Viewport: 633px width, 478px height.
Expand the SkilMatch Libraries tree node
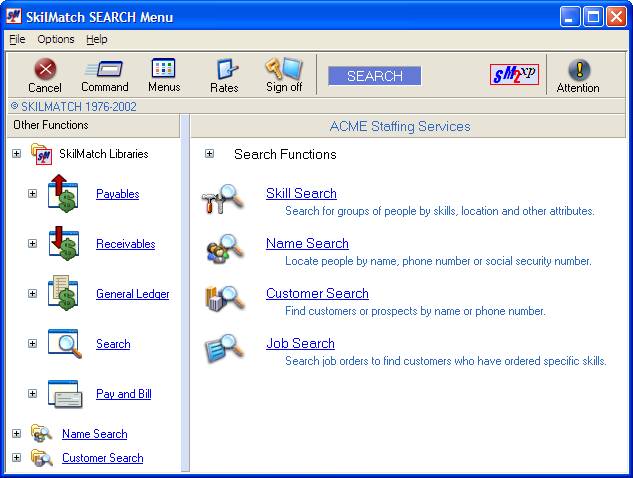point(16,154)
